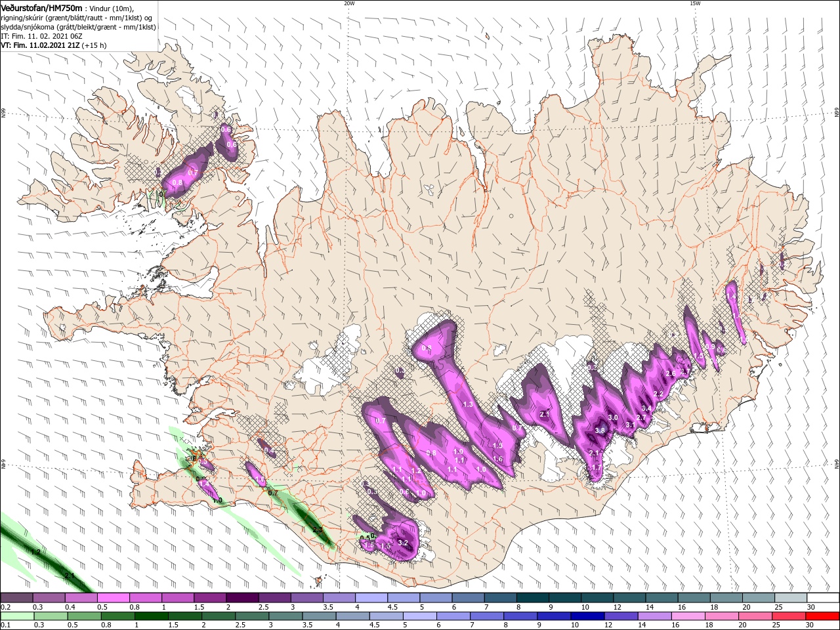Pick the snow scale swatch between 0.3 and 0.4
The width and height of the screenshot is (840, 630).
pos(49,598)
